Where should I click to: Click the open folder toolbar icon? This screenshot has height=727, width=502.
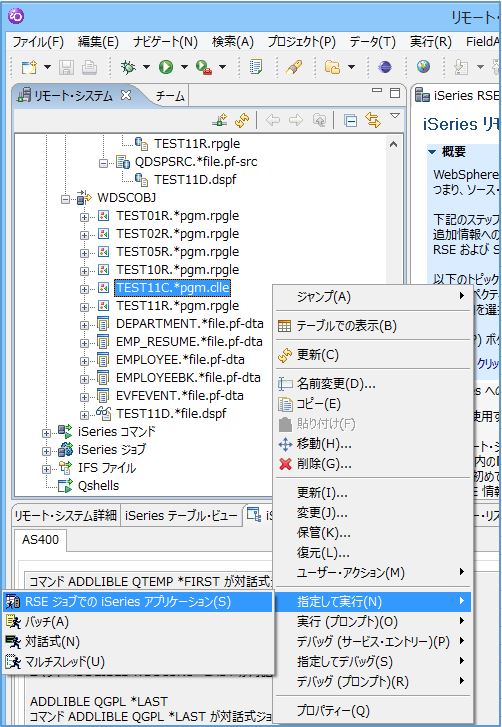pos(332,68)
